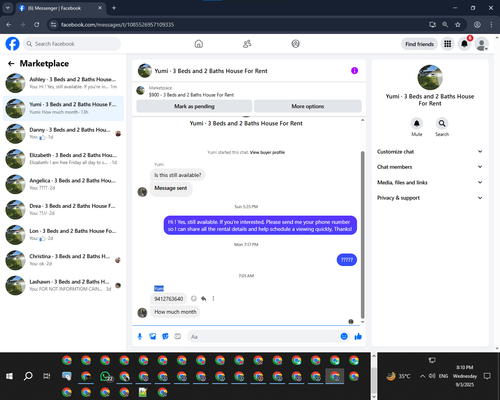
Task: Expand Chat members section
Action: [430, 167]
